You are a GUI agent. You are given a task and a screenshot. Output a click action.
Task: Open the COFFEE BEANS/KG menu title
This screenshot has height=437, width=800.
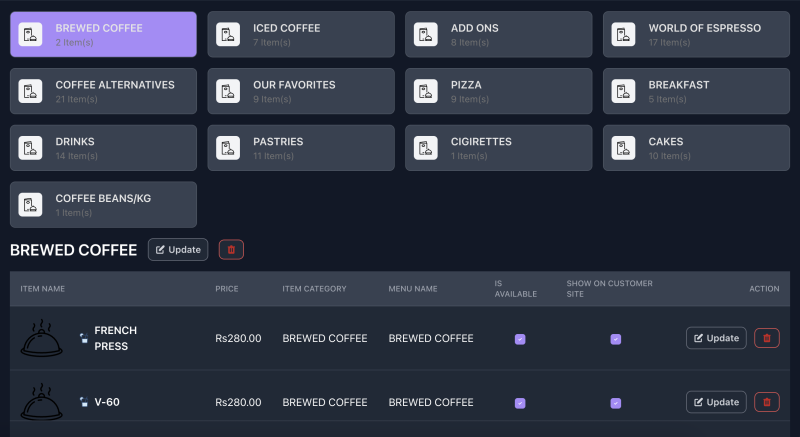click(x=103, y=198)
